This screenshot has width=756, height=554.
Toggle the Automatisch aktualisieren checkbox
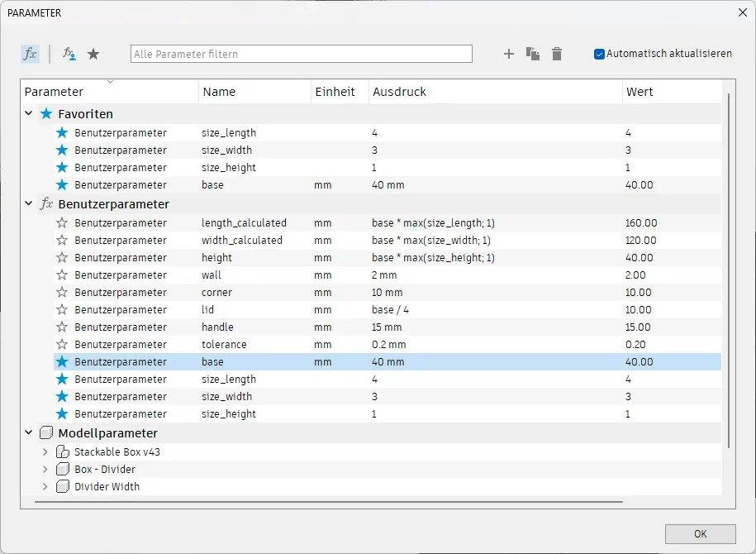pyautogui.click(x=599, y=54)
